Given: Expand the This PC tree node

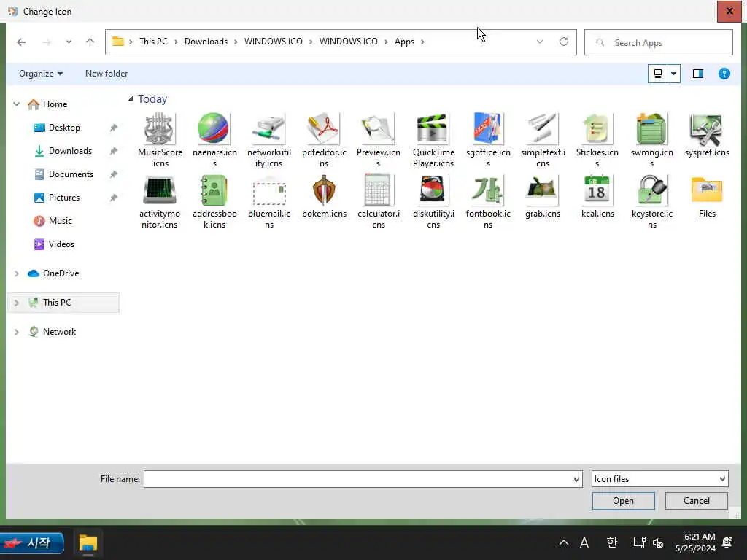Looking at the screenshot, I should click(16, 303).
